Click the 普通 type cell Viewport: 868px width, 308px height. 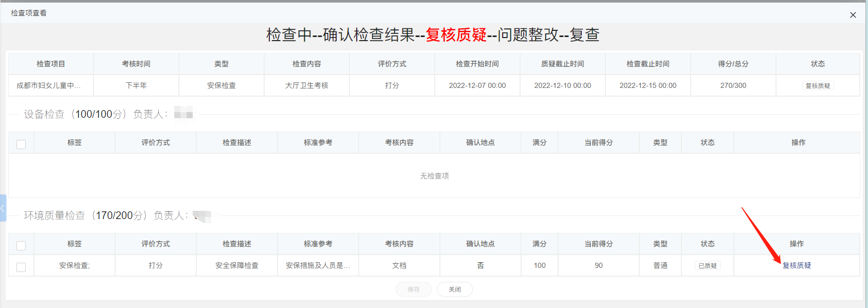pyautogui.click(x=660, y=265)
